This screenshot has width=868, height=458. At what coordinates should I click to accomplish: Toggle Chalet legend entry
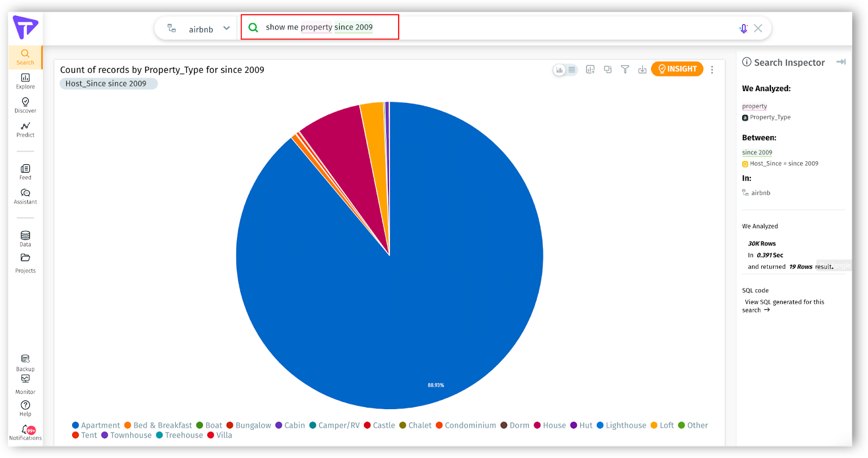416,425
